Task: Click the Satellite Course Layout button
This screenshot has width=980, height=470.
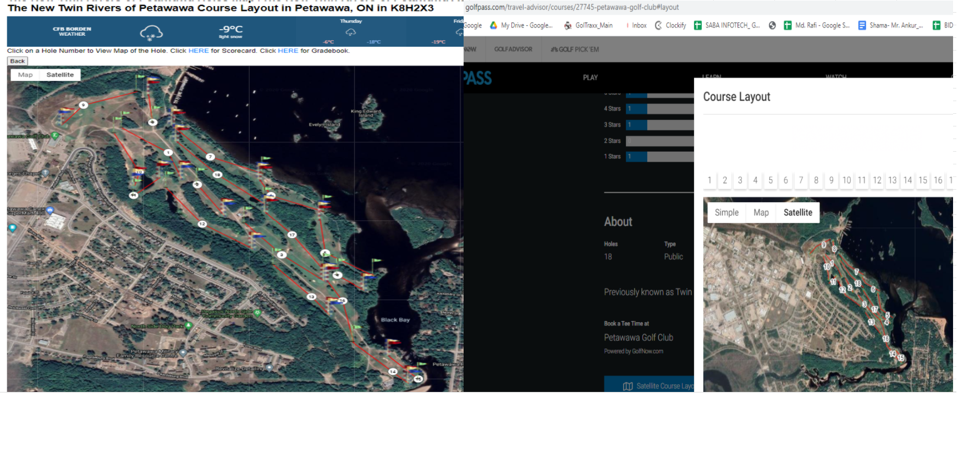Action: point(649,385)
